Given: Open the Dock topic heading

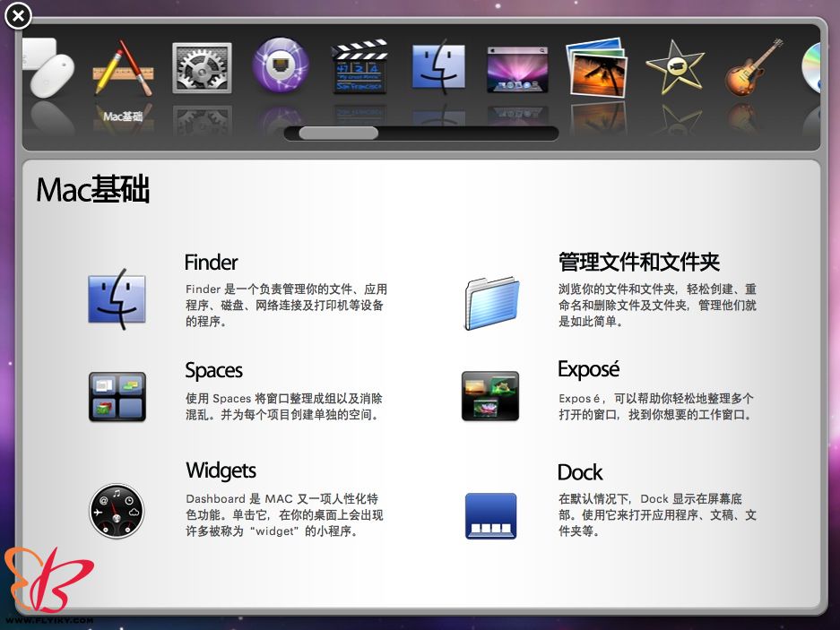Looking at the screenshot, I should coord(580,472).
